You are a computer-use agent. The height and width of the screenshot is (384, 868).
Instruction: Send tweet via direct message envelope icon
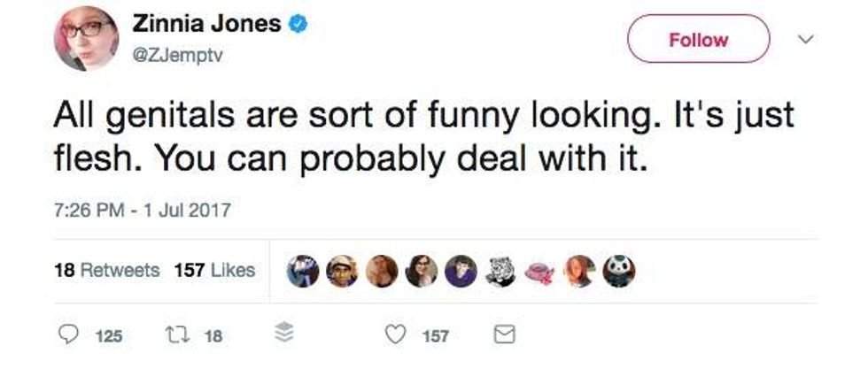pyautogui.click(x=503, y=335)
